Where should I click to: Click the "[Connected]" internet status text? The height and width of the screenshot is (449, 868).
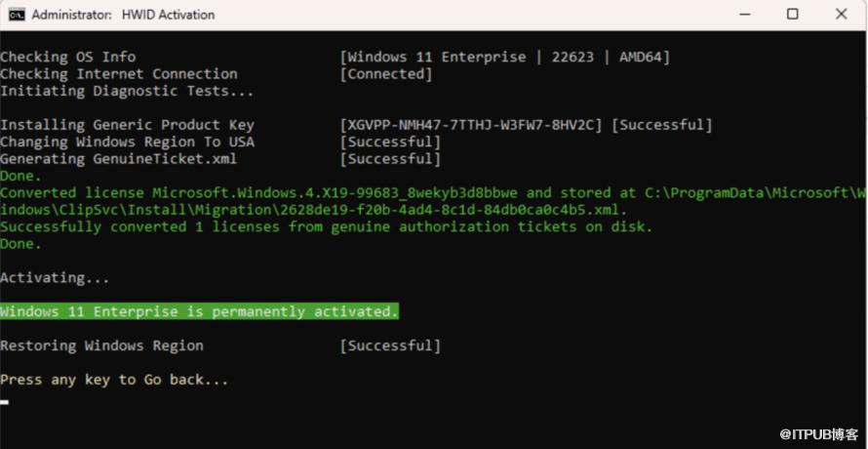pos(386,73)
